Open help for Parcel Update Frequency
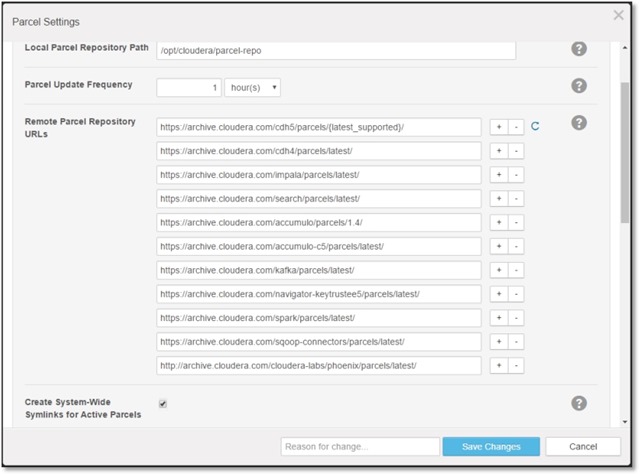This screenshot has height=475, width=640. coord(579,86)
